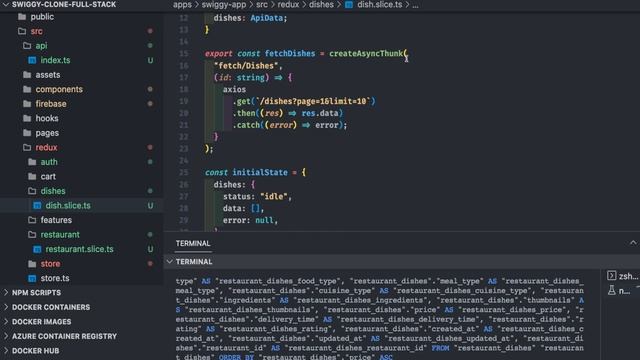Expand the NPM SCRIPTS section
Image resolution: width=640 pixels, height=360 pixels.
[36, 293]
